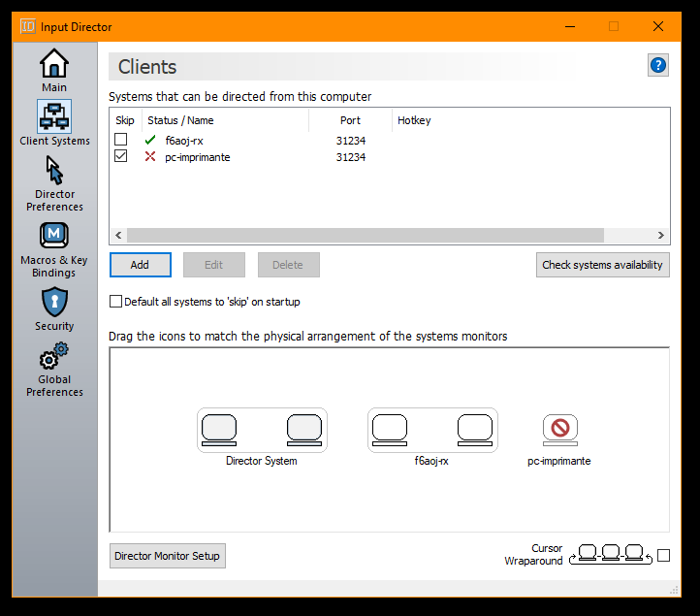This screenshot has width=700, height=616.
Task: Click port 31234 of f6aoj-rx
Action: [x=351, y=141]
